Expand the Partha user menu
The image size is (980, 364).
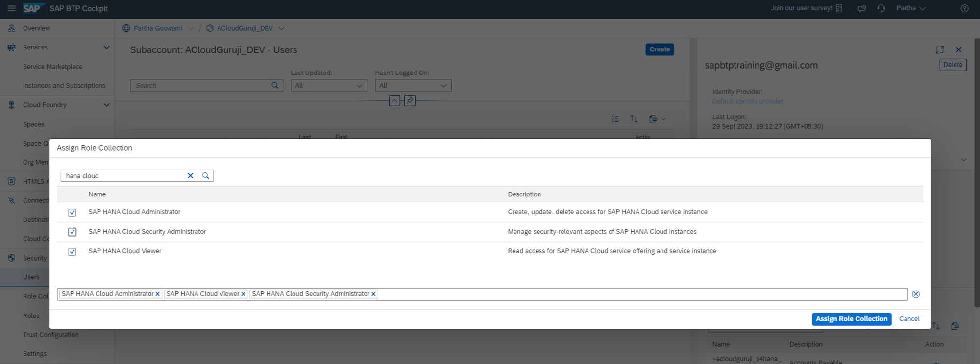(x=910, y=8)
